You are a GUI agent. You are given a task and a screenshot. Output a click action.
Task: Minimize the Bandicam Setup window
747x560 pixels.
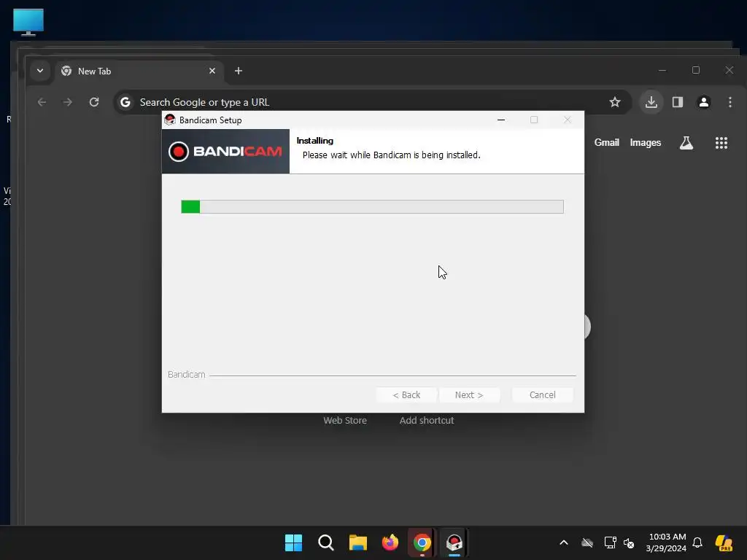click(500, 120)
